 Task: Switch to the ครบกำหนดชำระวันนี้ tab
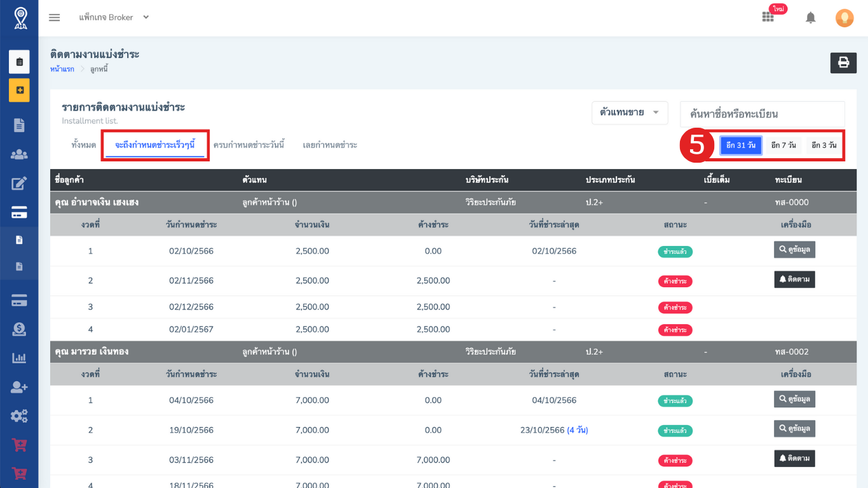pos(249,145)
